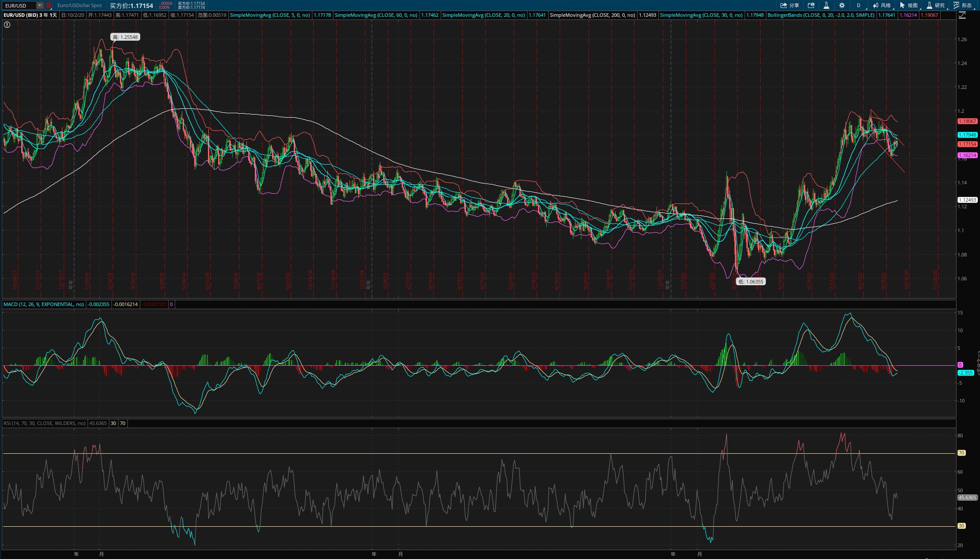Click the curve scale icon beside price axis
The height and width of the screenshot is (559, 980).
tap(962, 15)
